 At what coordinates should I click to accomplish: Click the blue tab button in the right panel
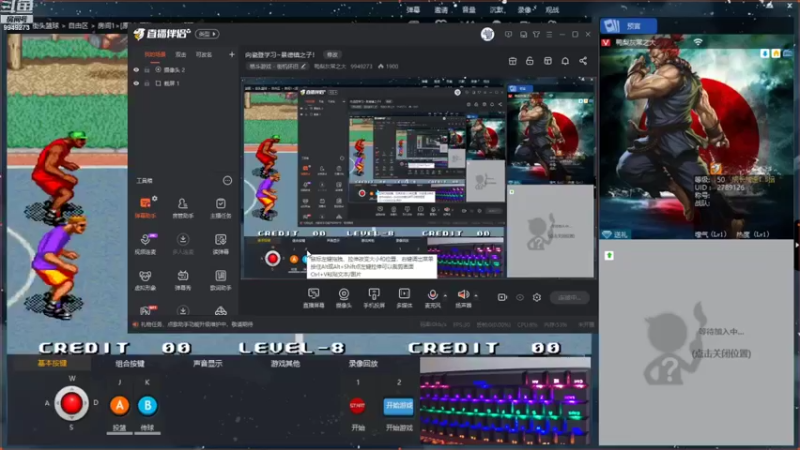click(629, 26)
